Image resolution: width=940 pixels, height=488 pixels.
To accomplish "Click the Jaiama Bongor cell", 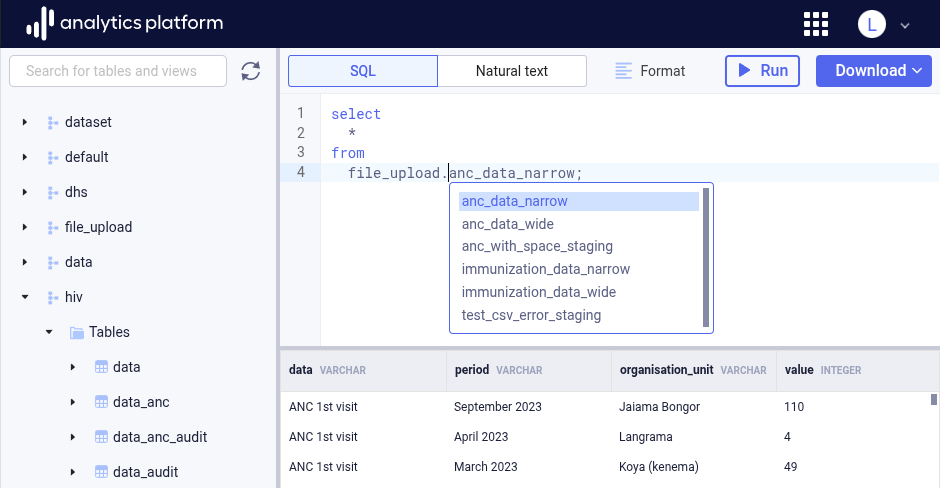I will coord(659,406).
